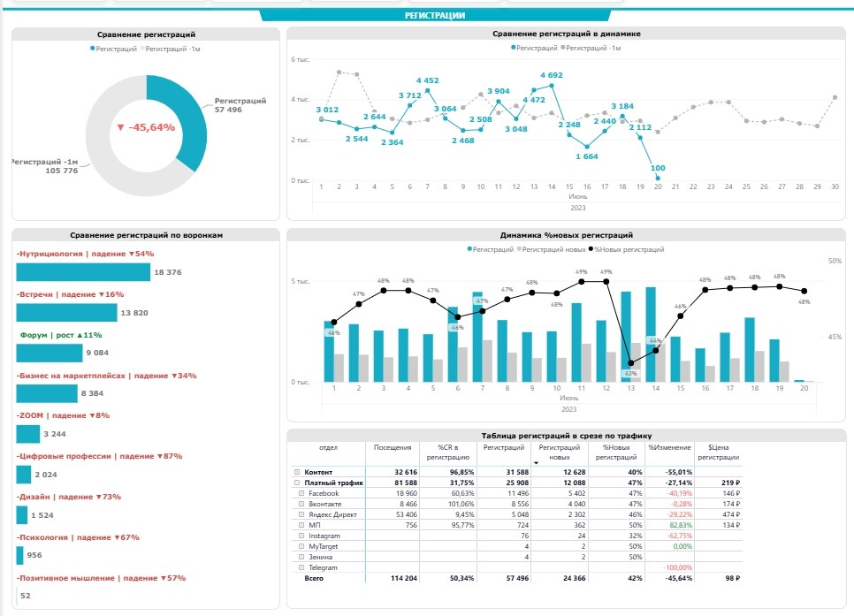Open the РЕГИСТРАЦИИ tab header
Viewport: 854px width, 616px height.
(x=435, y=15)
